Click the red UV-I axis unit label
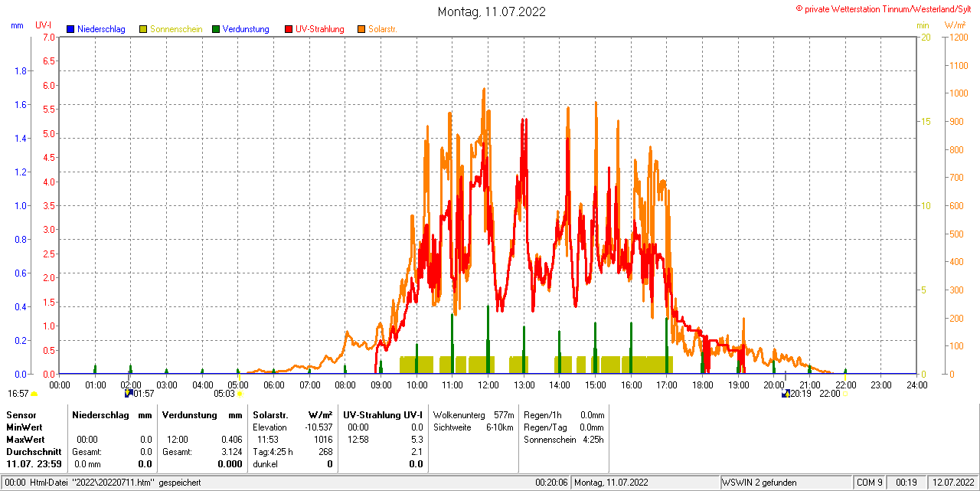This screenshot has width=980, height=491. click(44, 25)
